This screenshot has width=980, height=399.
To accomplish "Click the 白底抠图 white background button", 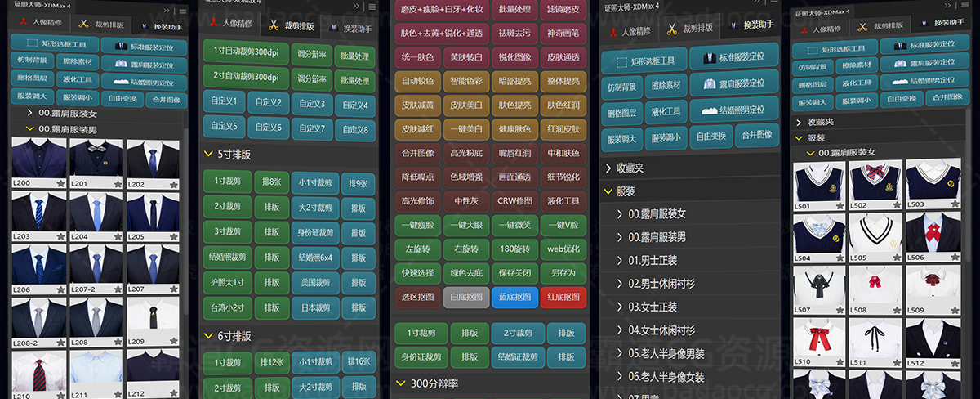I will pos(465,297).
